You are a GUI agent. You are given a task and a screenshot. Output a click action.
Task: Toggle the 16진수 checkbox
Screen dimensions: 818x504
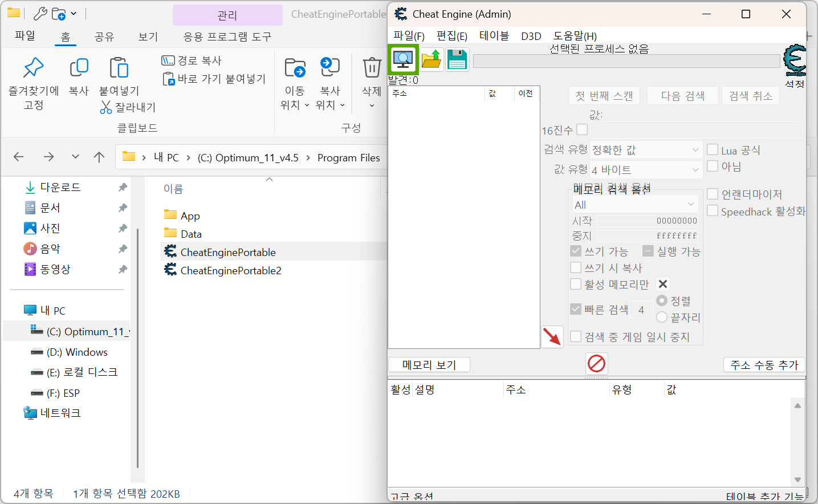(x=582, y=129)
